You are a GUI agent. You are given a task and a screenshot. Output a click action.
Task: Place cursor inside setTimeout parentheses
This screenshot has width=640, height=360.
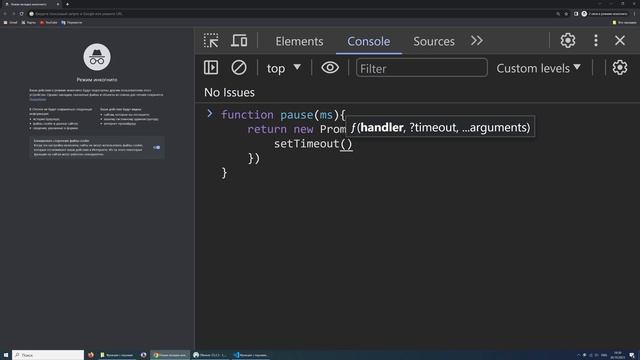346,144
